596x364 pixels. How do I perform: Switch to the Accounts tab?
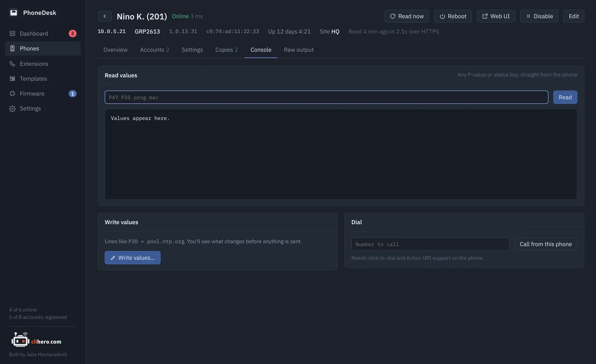(154, 50)
